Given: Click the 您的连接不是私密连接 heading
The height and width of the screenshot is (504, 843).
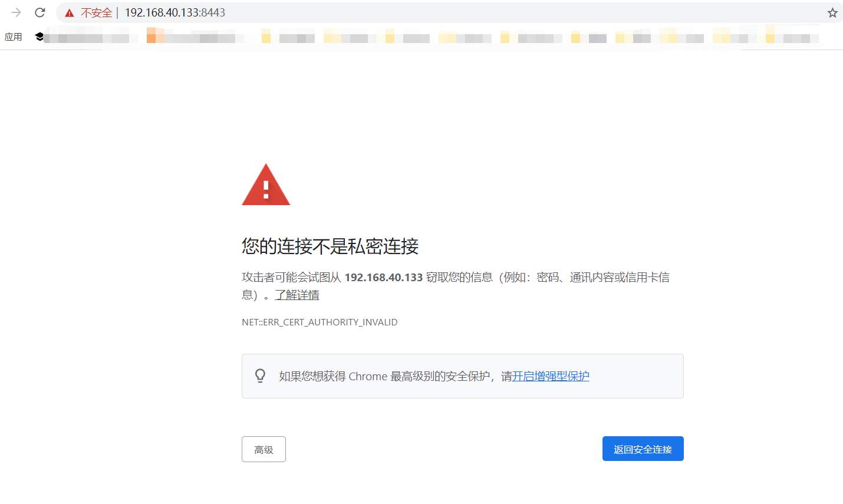Looking at the screenshot, I should (330, 246).
